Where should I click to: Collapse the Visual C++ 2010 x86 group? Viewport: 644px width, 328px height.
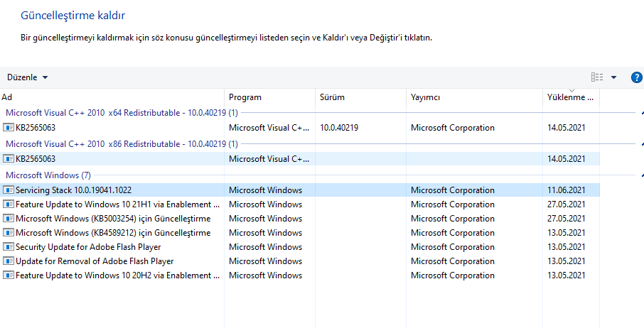point(642,144)
